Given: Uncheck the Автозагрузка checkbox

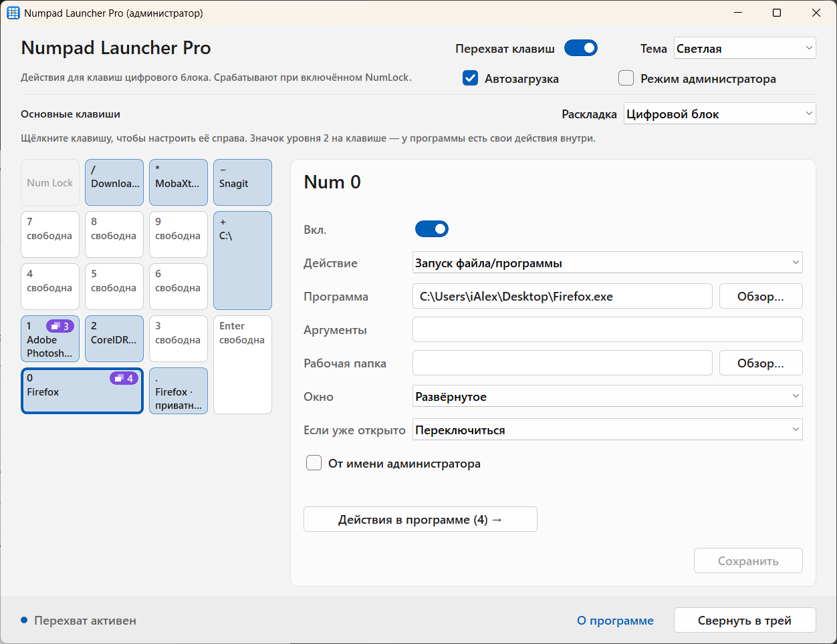Looking at the screenshot, I should [x=471, y=78].
